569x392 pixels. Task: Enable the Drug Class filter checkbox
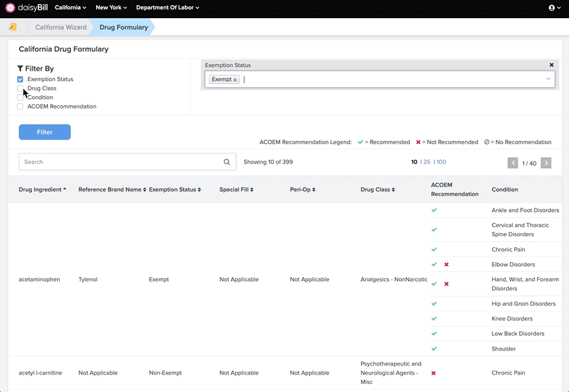point(20,88)
